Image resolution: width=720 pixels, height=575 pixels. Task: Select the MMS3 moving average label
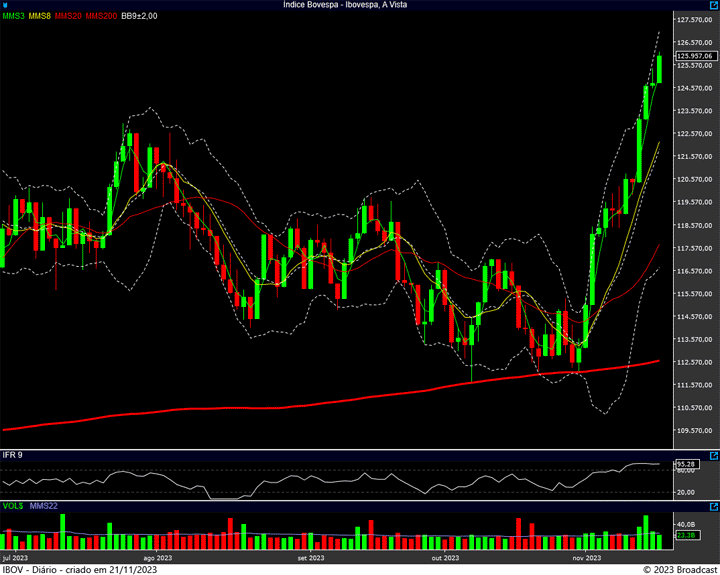13,16
